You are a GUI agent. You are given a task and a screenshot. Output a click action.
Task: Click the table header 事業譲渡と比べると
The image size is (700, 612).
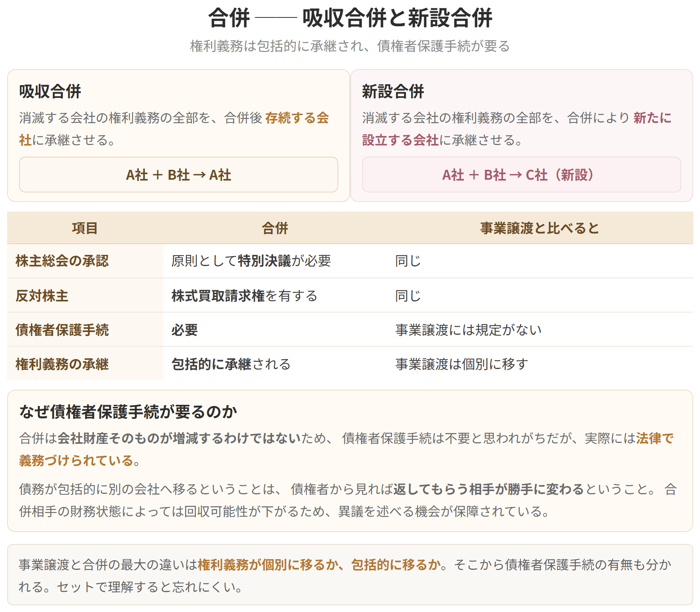tap(540, 228)
